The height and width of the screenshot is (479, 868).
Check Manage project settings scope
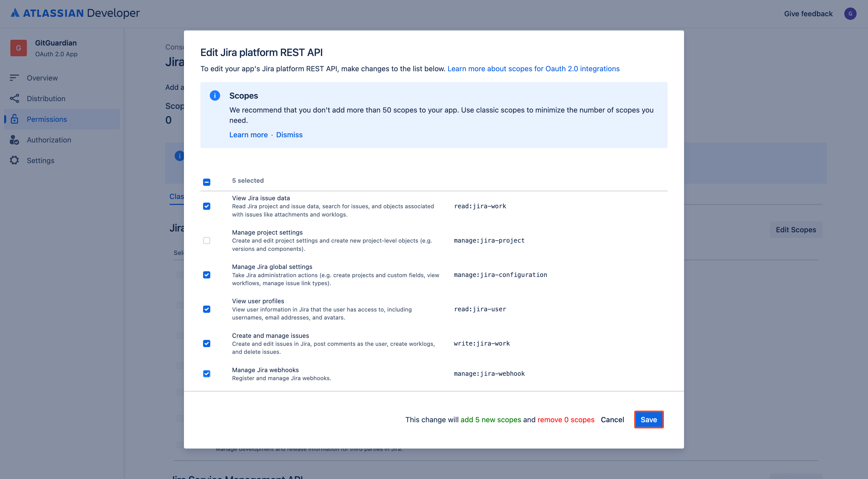pos(207,240)
